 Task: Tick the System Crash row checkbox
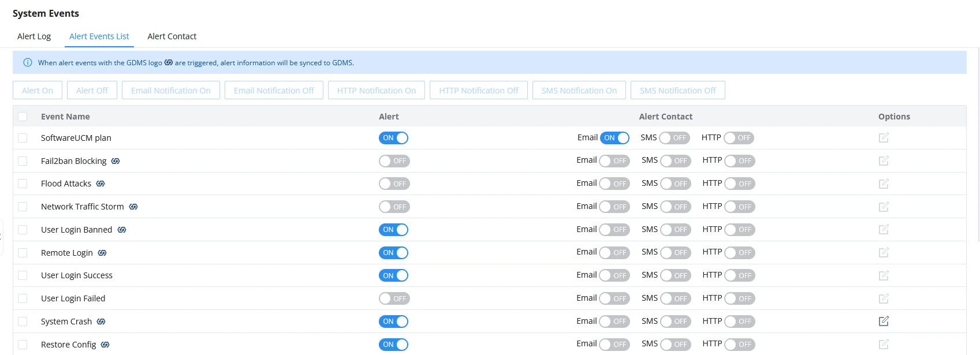pyautogui.click(x=23, y=322)
